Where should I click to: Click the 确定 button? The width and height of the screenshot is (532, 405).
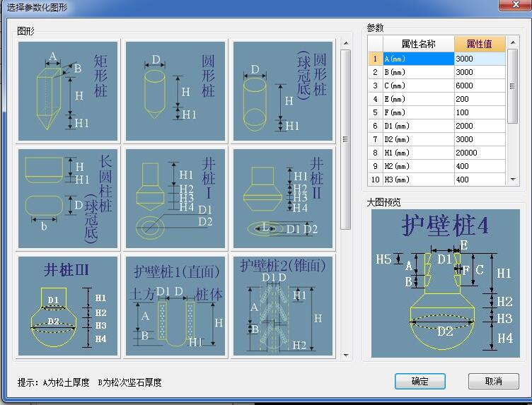pos(420,381)
